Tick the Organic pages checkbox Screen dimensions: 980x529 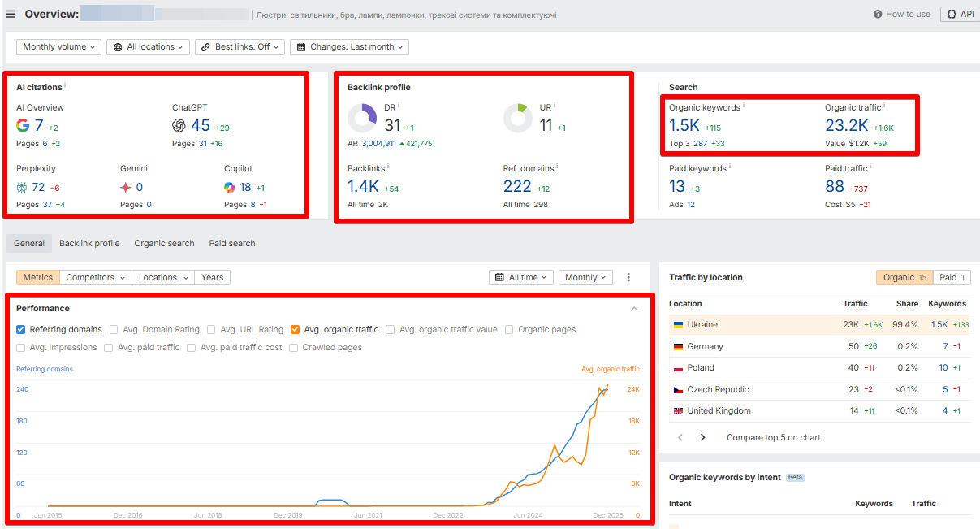coord(509,329)
